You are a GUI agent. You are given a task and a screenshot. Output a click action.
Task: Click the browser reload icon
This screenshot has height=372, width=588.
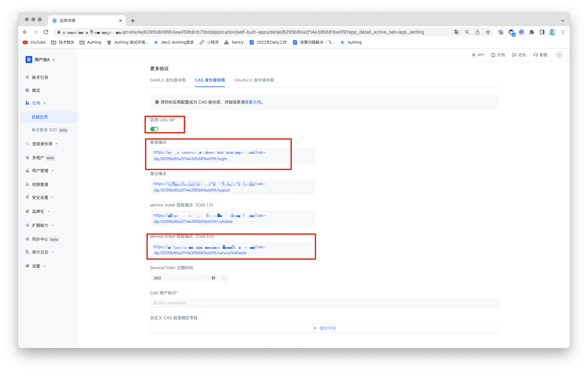pyautogui.click(x=46, y=32)
